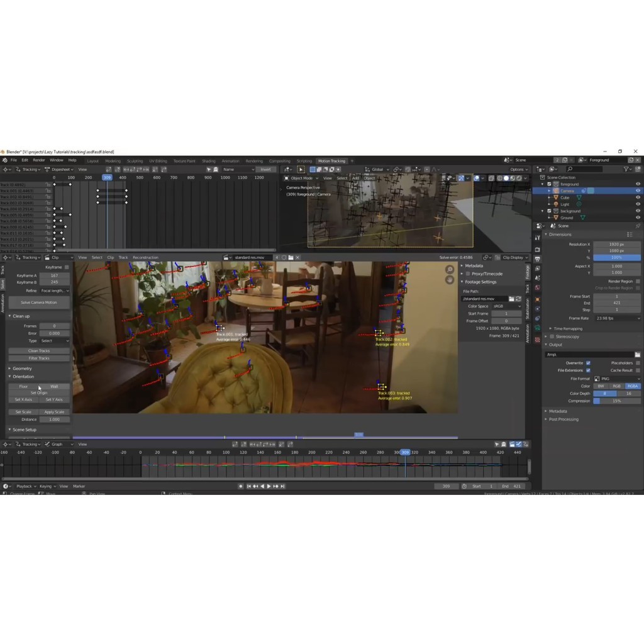Open the Dimensions presets list icon
This screenshot has height=644, width=644.
(630, 235)
